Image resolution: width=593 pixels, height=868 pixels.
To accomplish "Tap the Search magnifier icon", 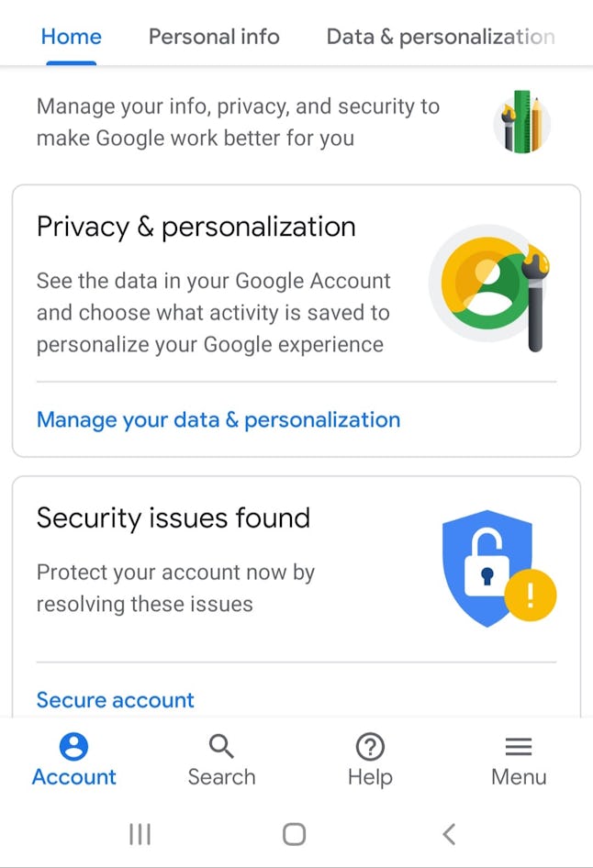I will pyautogui.click(x=221, y=747).
